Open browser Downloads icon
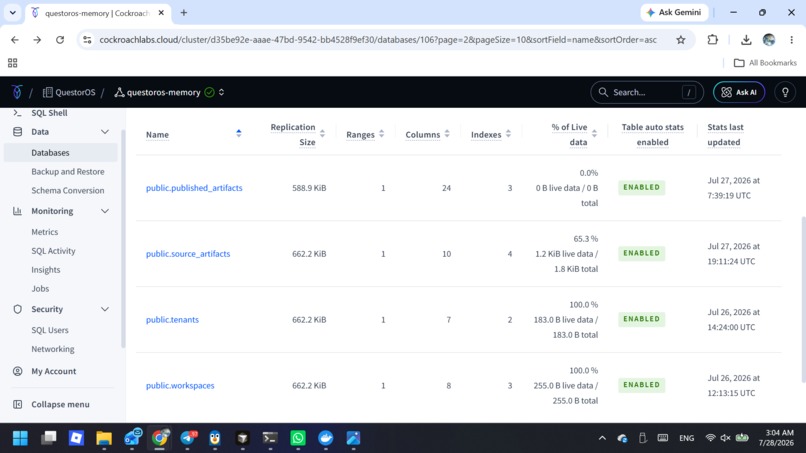806x453 pixels. click(746, 40)
